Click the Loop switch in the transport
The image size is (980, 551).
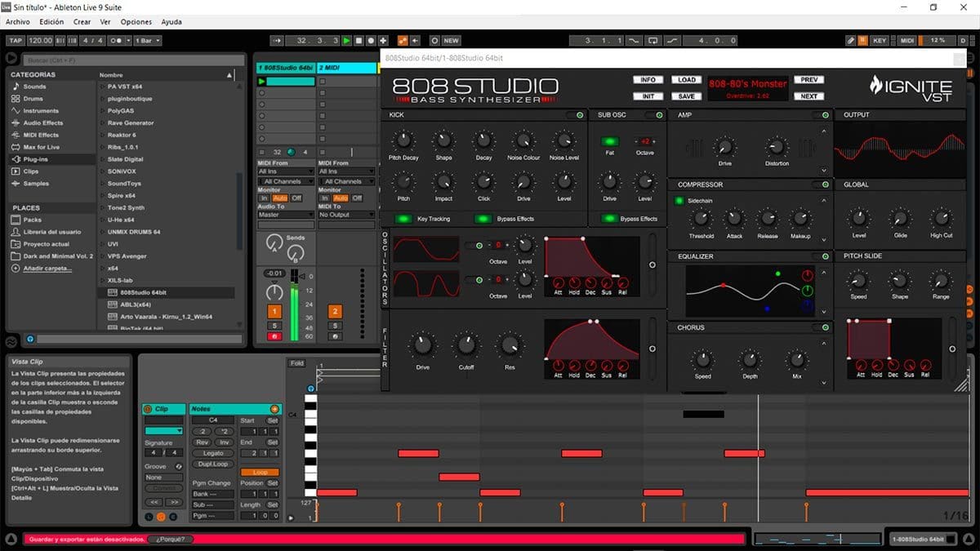(653, 40)
